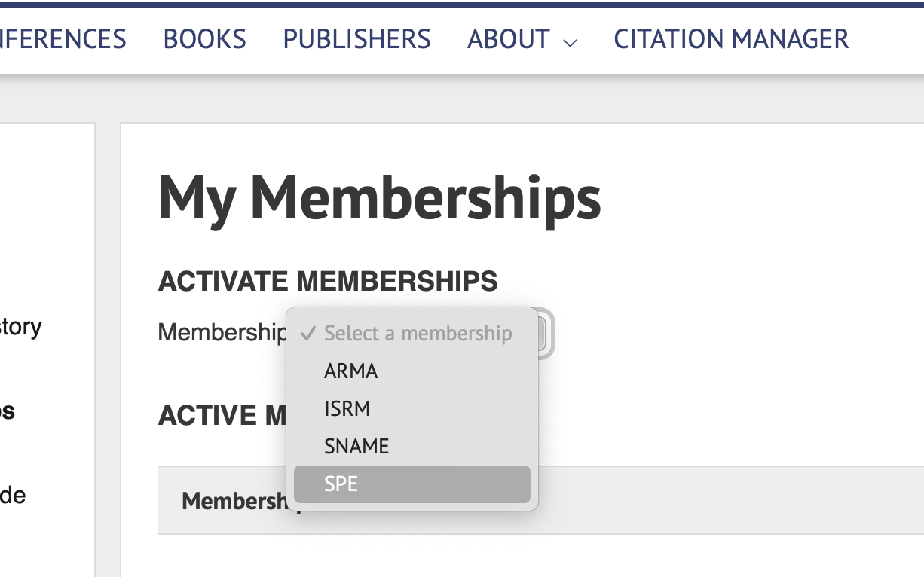Navigate to the PUBLISHERS section

[x=356, y=38]
